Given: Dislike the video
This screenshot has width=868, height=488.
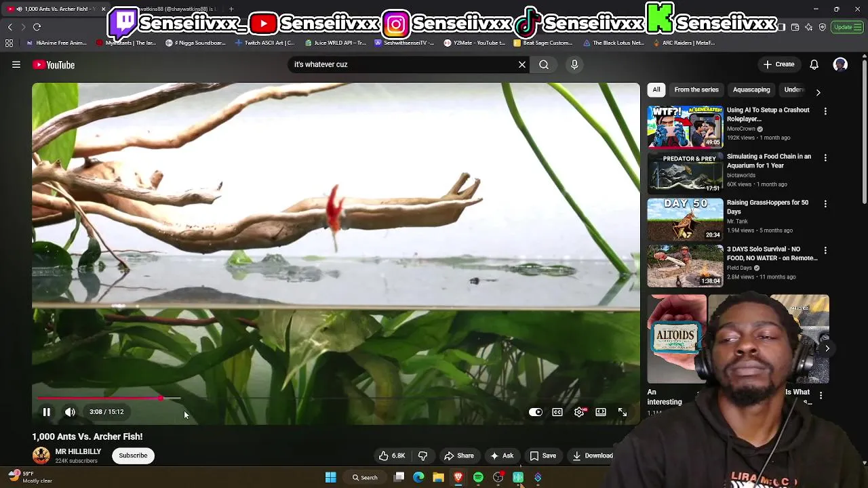Looking at the screenshot, I should coord(422,455).
